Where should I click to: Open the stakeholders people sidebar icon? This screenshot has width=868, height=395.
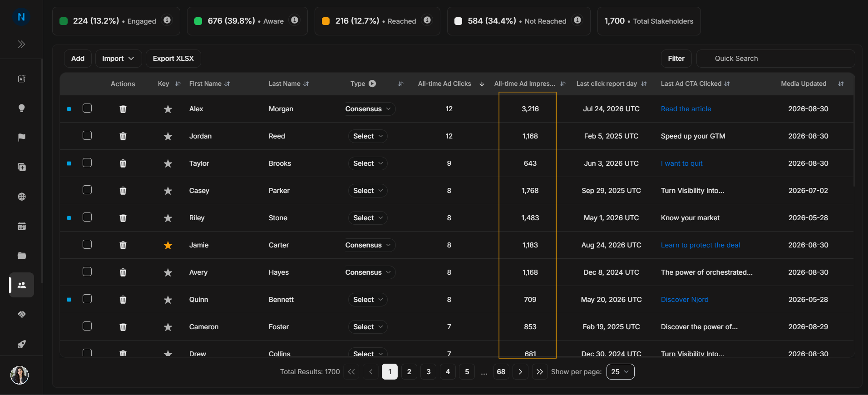[21, 285]
